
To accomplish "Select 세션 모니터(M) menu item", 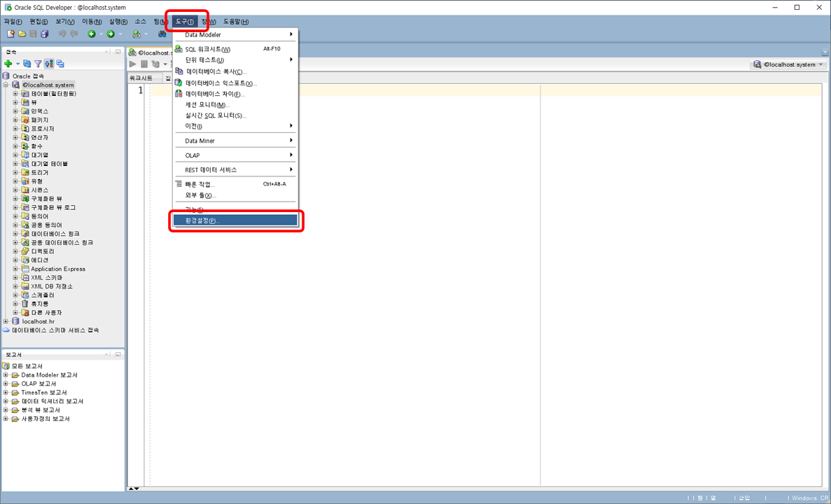I will click(236, 105).
